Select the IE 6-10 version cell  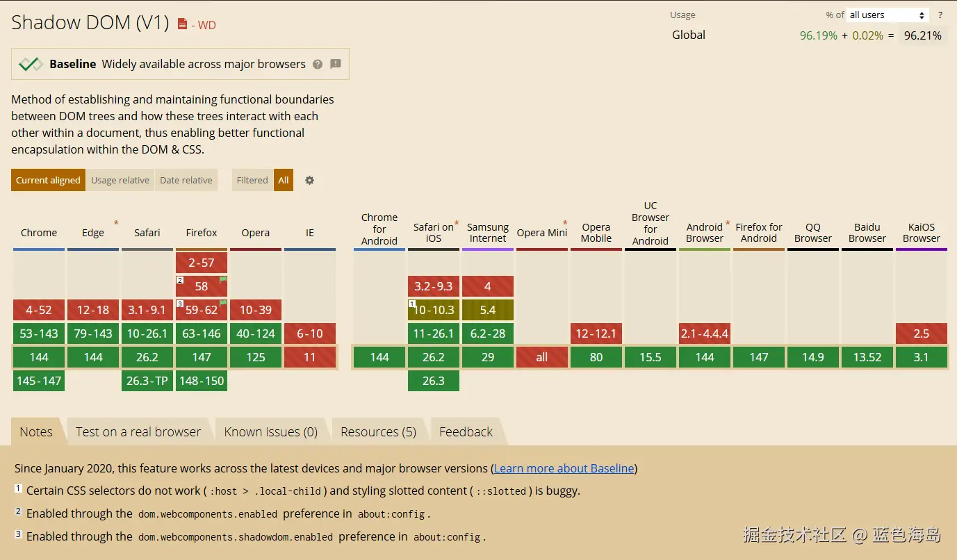[x=310, y=333]
